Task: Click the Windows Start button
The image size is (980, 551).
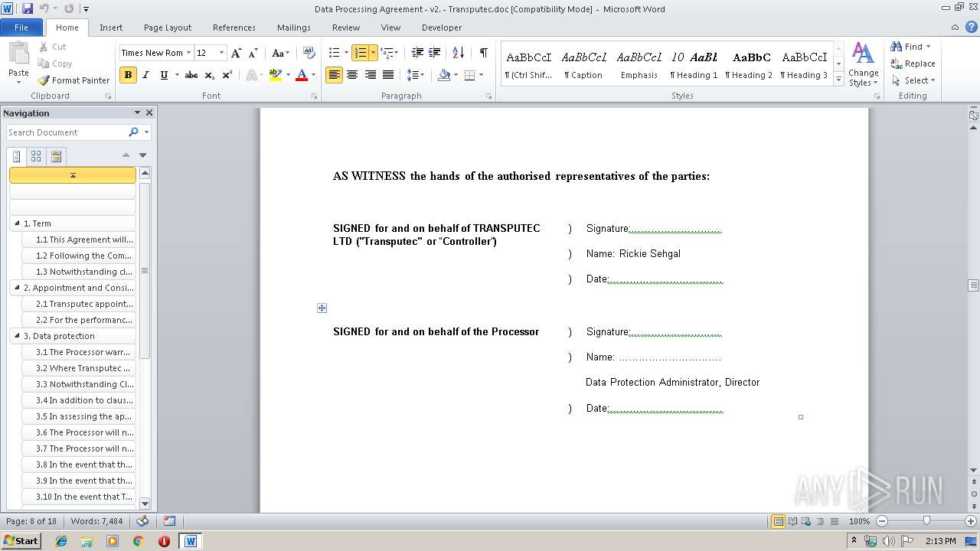Action: pyautogui.click(x=21, y=541)
